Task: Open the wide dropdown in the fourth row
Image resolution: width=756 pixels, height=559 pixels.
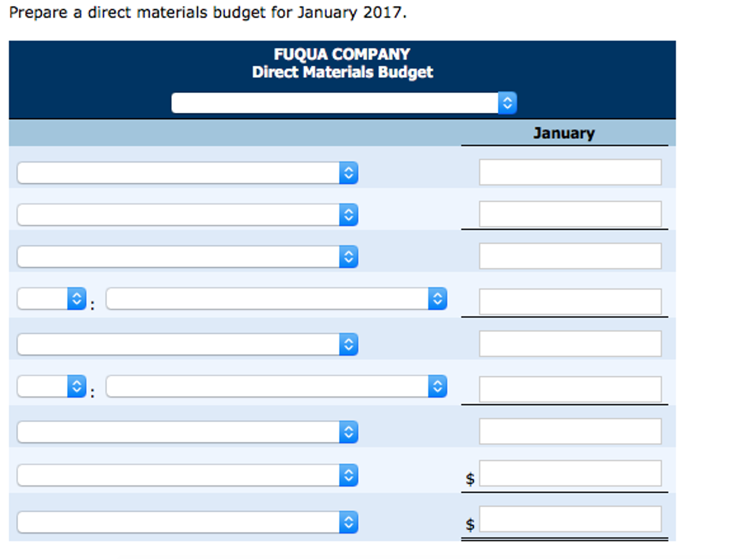Action: (276, 299)
